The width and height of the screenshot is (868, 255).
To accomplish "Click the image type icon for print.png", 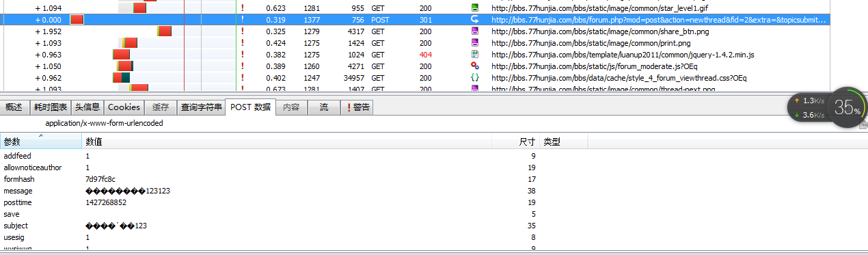I will tap(475, 43).
